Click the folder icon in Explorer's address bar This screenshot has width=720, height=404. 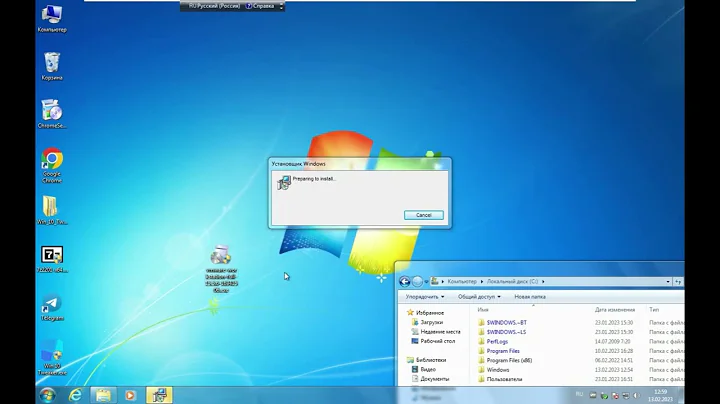click(x=434, y=281)
